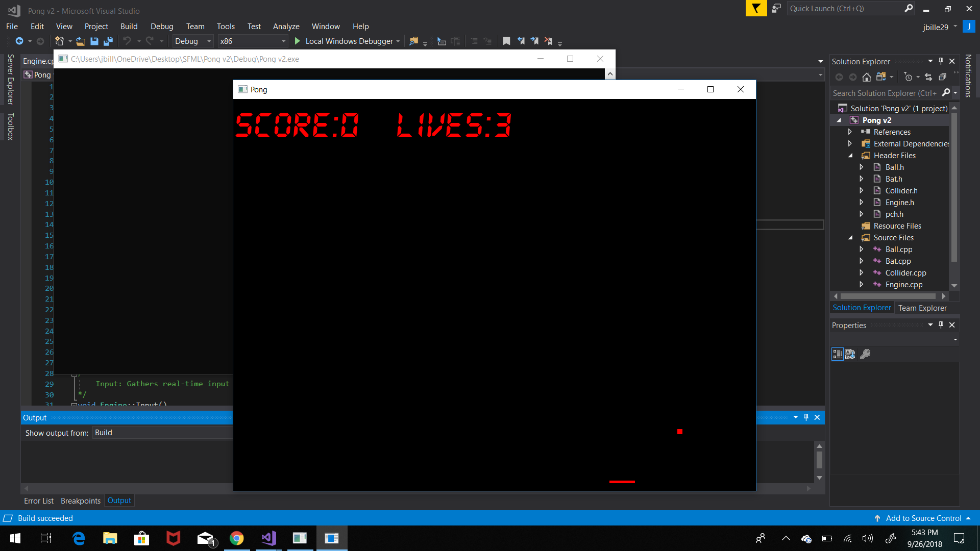Switch to the Team Explorer tab

pos(922,308)
